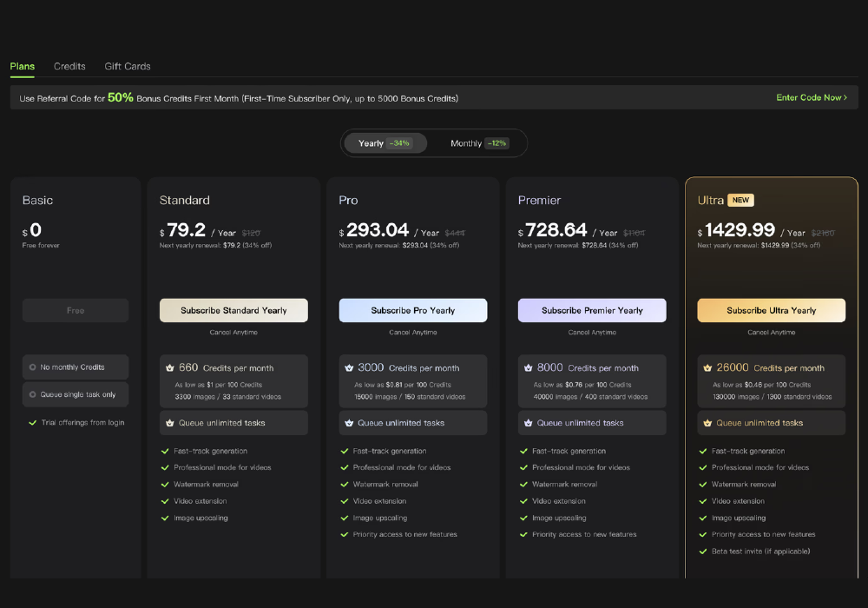
Task: Click checkmark next to Trial offerings from login
Action: click(33, 423)
